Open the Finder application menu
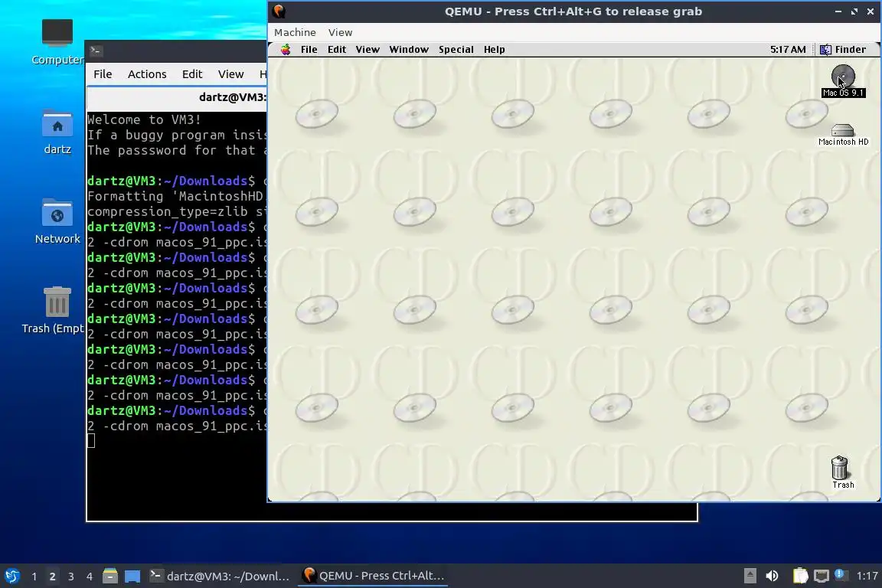This screenshot has height=588, width=882. 843,50
